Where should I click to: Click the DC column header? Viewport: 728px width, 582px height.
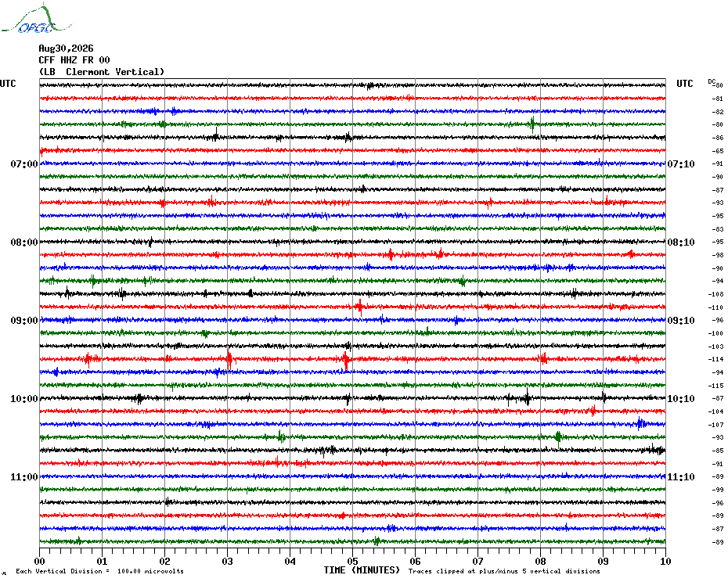point(712,81)
